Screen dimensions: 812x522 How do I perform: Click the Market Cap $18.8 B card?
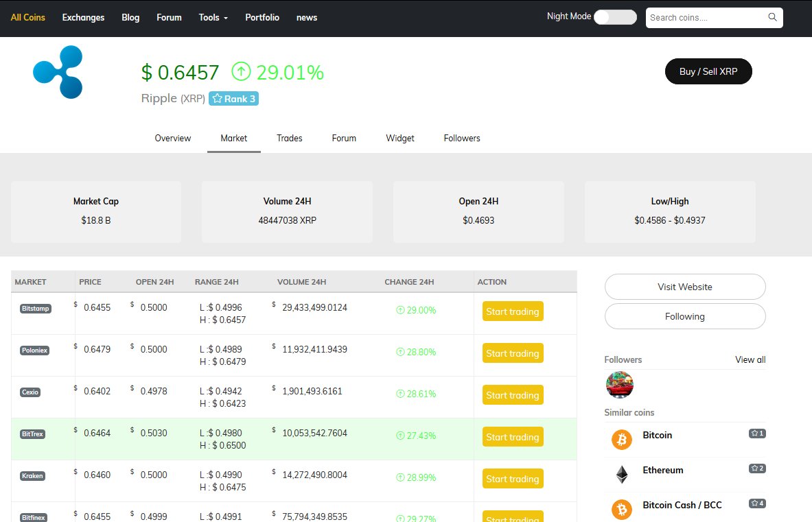coord(96,211)
